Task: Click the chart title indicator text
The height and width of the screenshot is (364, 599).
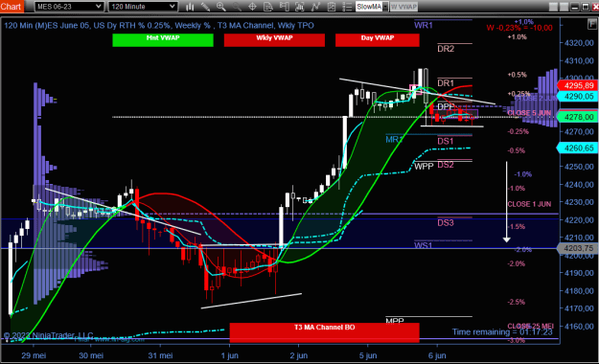Action: point(159,26)
